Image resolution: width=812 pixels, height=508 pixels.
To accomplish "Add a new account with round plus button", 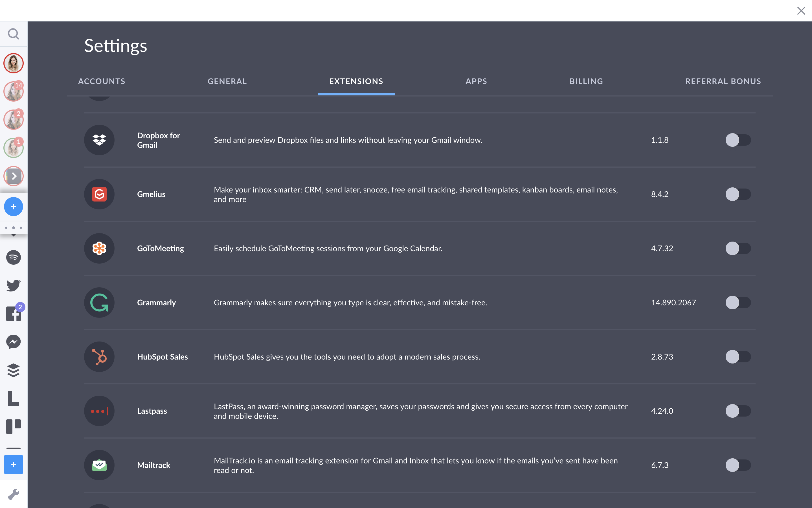I will coord(14,207).
